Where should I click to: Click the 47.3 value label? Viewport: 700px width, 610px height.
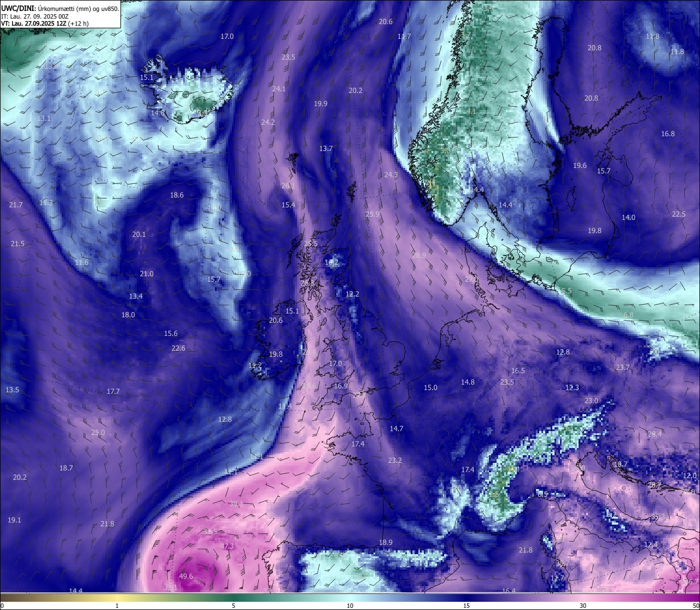point(227,546)
